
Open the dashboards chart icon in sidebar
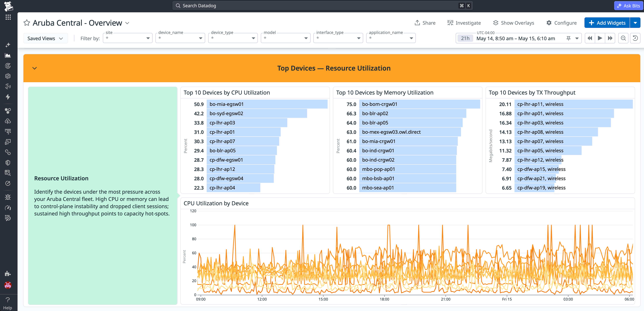[8, 55]
